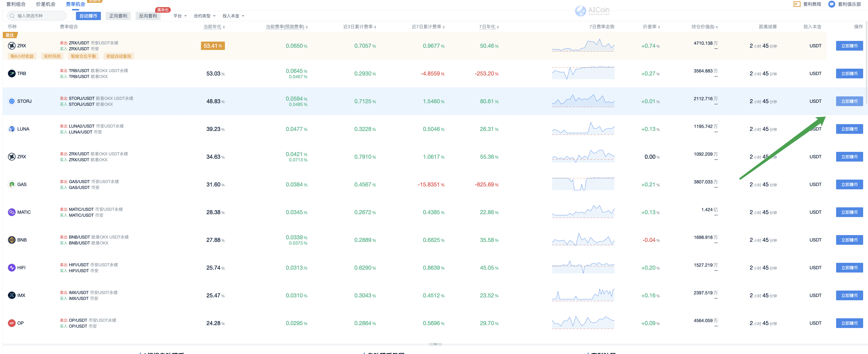The image size is (868, 354).
Task: Sort by 持仓价值($) column arrows
Action: click(x=717, y=27)
